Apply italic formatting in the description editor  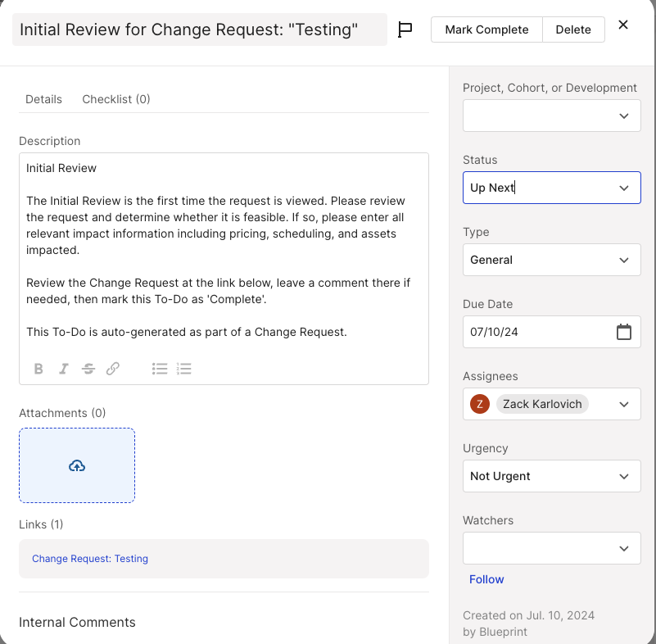(x=64, y=369)
